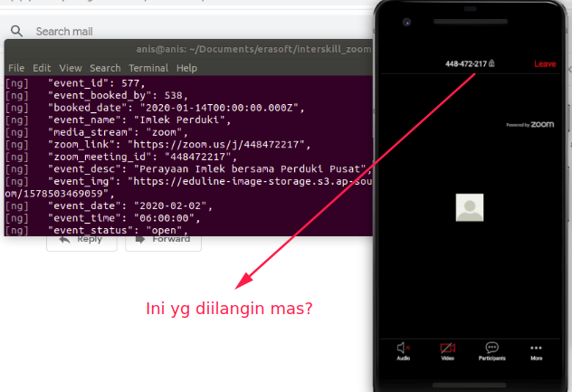The height and width of the screenshot is (392, 572).
Task: Click the terminal title bar path text
Action: (x=253, y=49)
